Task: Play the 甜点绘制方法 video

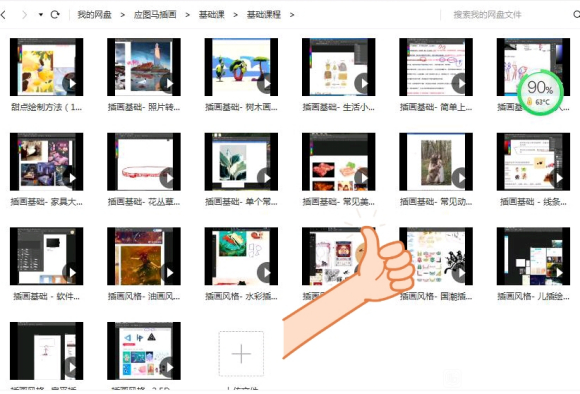Action: pyautogui.click(x=47, y=67)
